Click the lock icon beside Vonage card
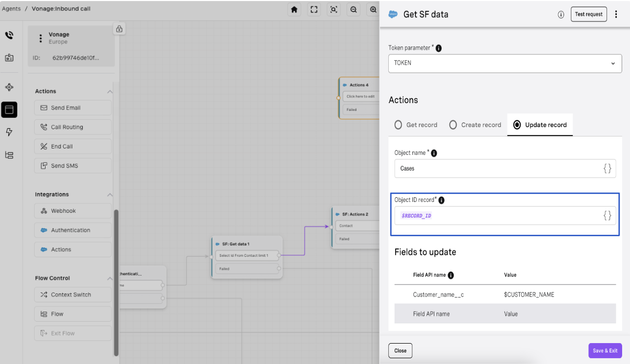Image resolution: width=630 pixels, height=364 pixels. coord(119,29)
